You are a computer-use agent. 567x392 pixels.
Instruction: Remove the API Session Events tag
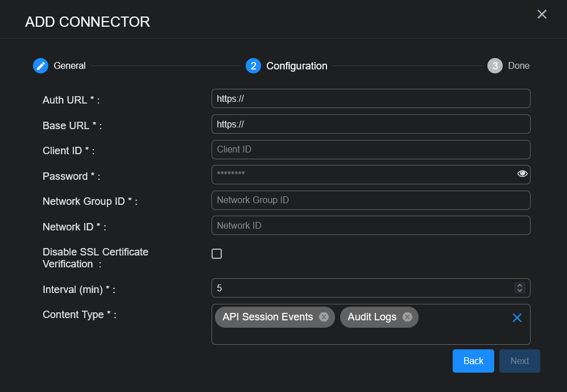coord(324,317)
